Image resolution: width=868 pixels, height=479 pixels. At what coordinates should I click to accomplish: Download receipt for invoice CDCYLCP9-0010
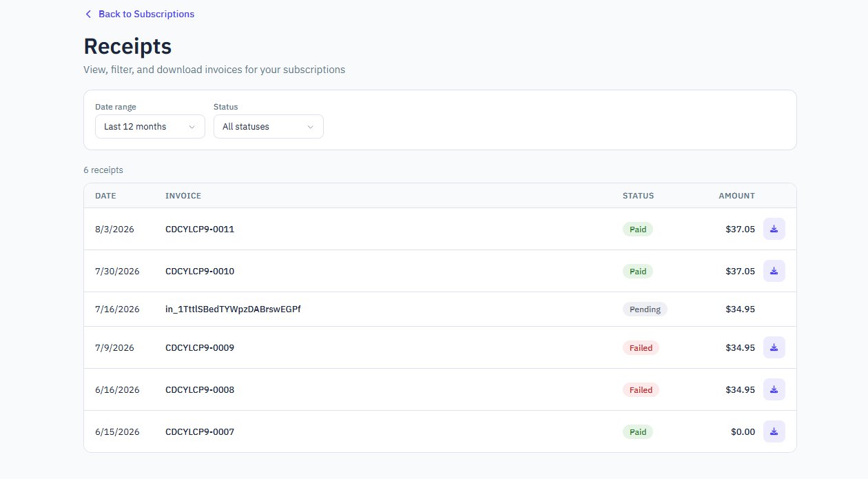[x=774, y=271]
